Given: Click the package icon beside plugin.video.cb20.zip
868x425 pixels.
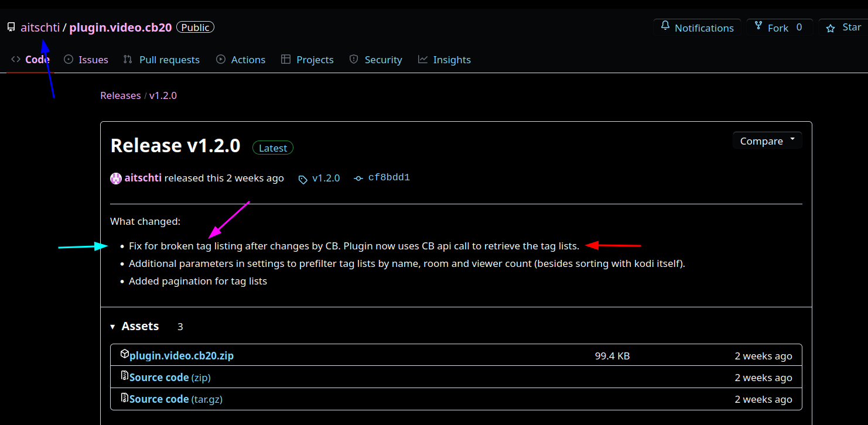Looking at the screenshot, I should click(x=124, y=354).
